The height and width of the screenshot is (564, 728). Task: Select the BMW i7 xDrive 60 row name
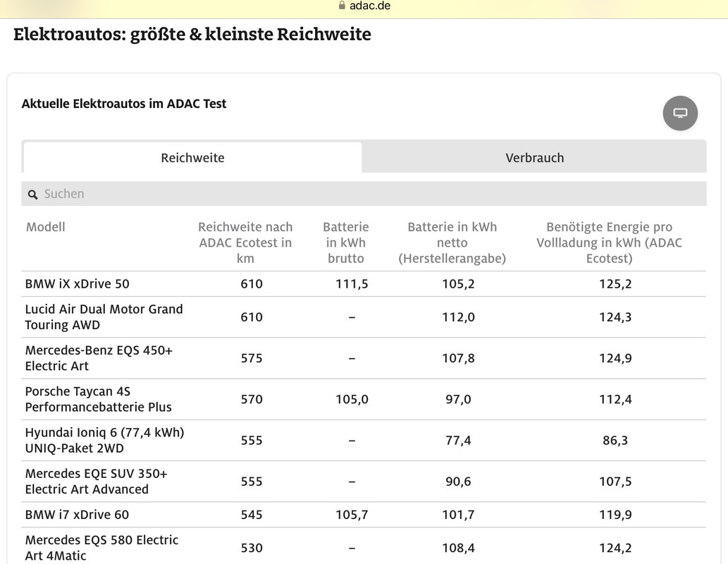[x=77, y=515]
